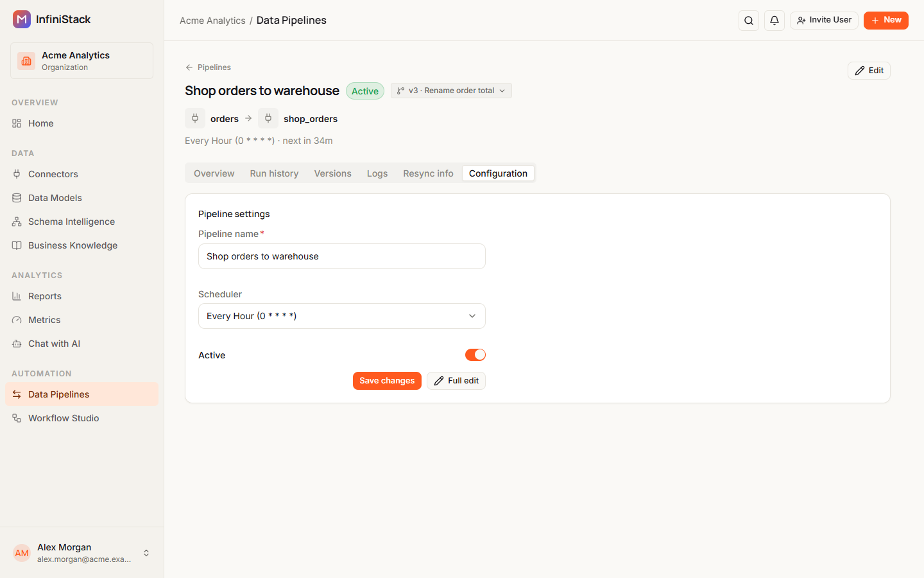Viewport: 924px width, 578px height.
Task: Open Schema Intelligence in the sidebar
Action: pyautogui.click(x=81, y=222)
